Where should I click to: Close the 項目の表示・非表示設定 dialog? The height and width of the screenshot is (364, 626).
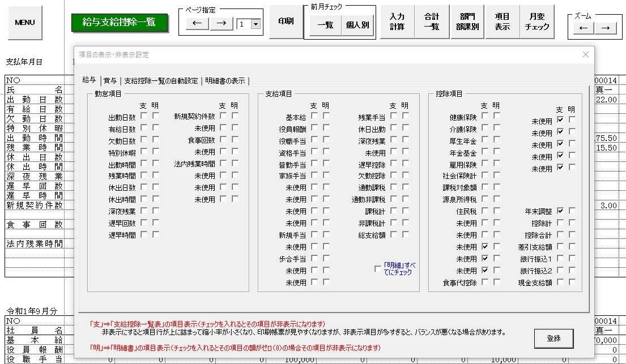[586, 54]
